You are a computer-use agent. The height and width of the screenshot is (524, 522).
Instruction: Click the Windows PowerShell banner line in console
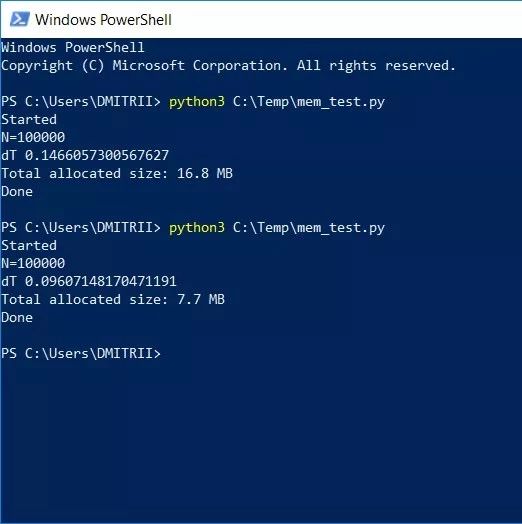pyautogui.click(x=73, y=47)
